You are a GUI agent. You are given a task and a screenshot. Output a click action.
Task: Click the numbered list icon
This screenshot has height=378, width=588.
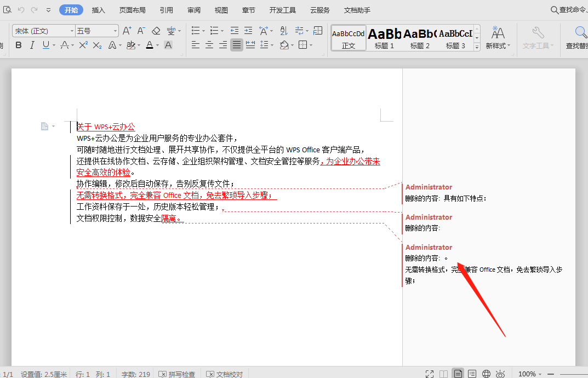click(214, 30)
